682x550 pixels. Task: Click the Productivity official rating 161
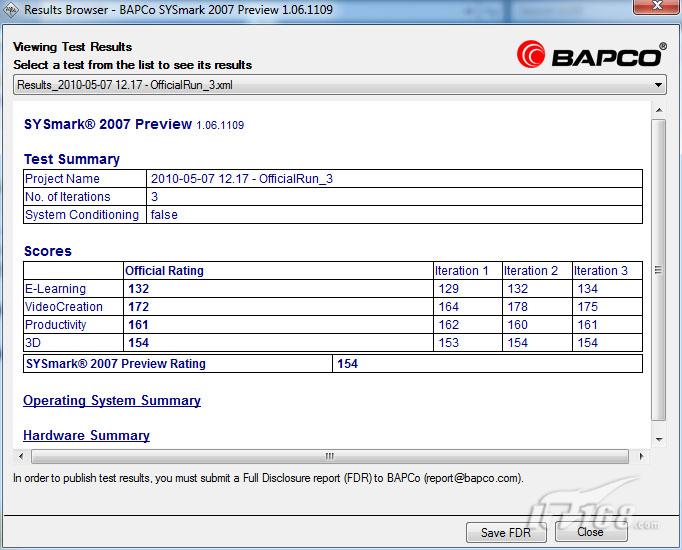pyautogui.click(x=139, y=325)
